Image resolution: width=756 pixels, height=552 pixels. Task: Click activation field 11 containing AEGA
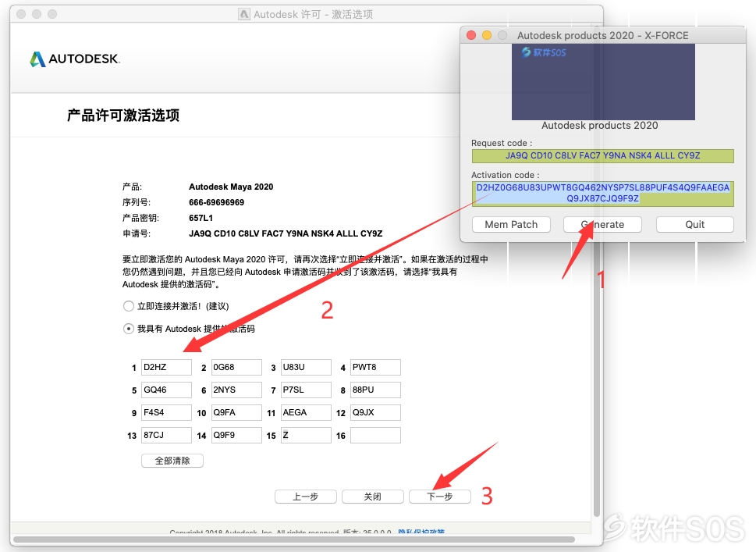306,412
